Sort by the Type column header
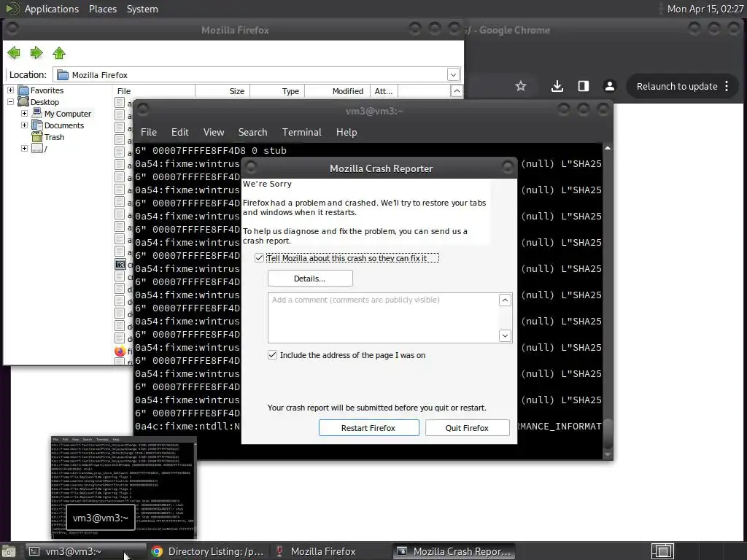The height and width of the screenshot is (560, 747). click(277, 91)
